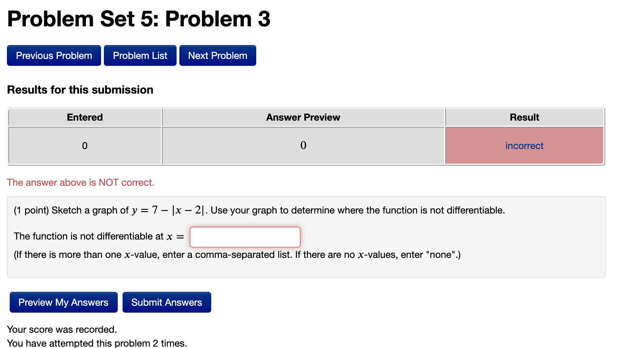This screenshot has height=348, width=644.
Task: Open the Problem List
Action: point(140,55)
